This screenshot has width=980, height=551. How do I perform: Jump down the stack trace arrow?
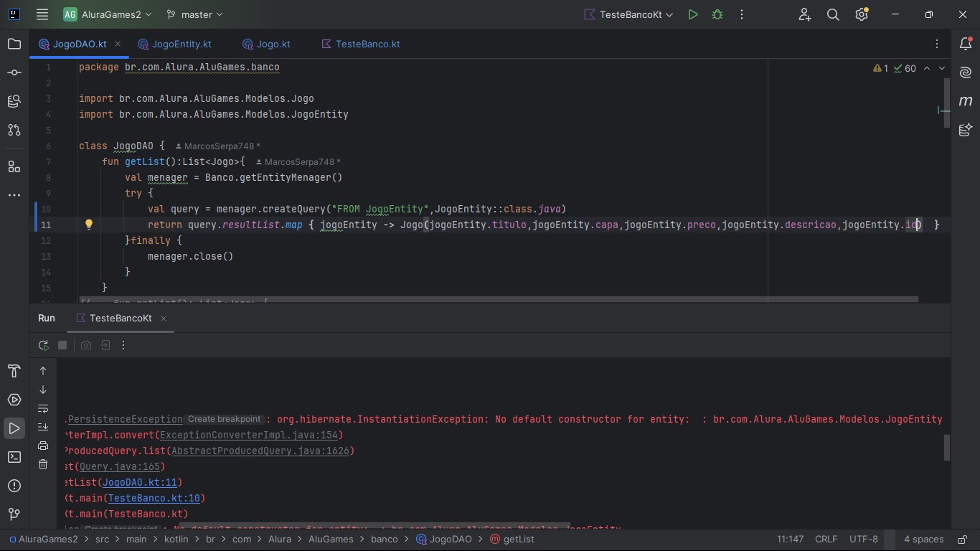[x=43, y=390]
